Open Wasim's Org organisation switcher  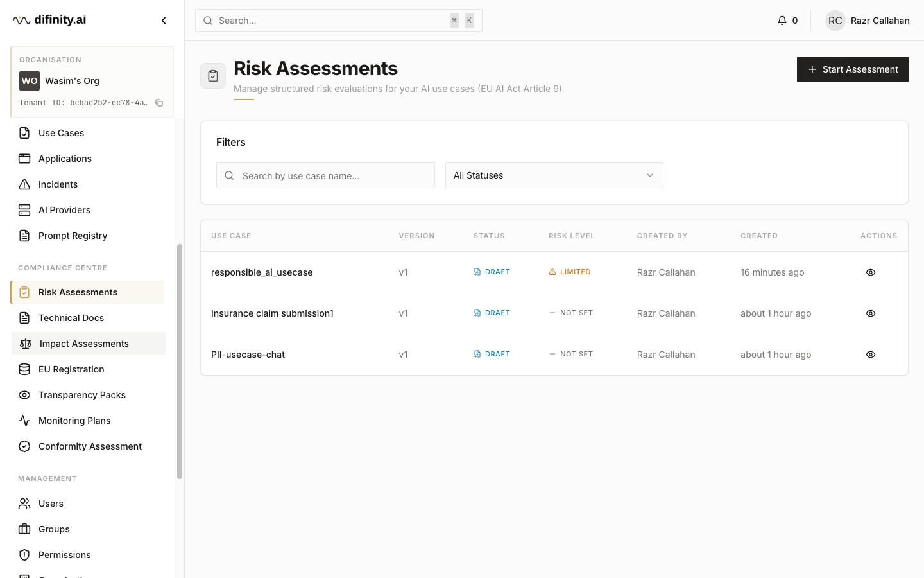(92, 81)
